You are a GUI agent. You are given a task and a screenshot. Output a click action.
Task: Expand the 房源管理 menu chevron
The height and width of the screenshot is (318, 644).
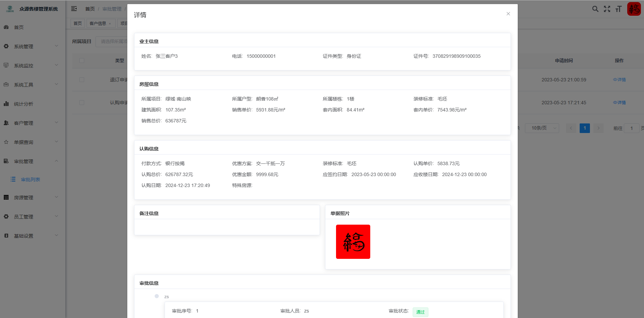click(56, 197)
